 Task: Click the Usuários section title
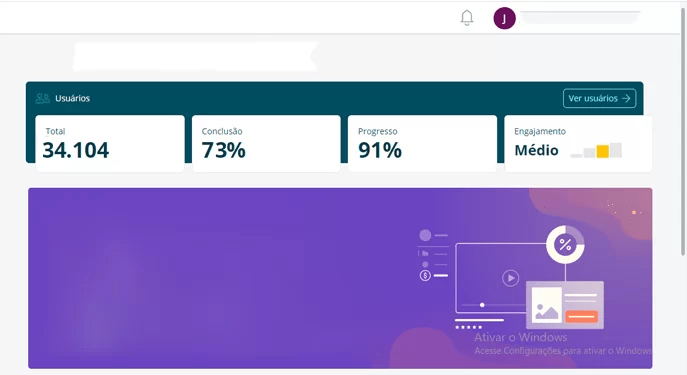pos(72,98)
